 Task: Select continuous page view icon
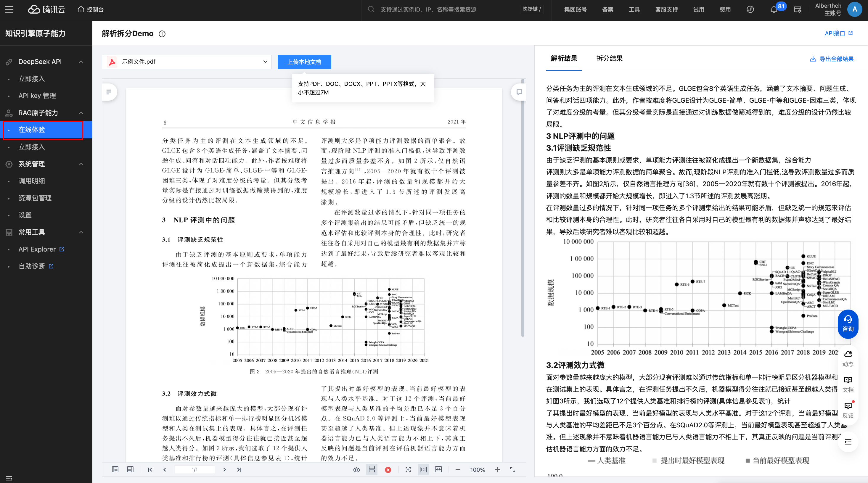coord(130,469)
